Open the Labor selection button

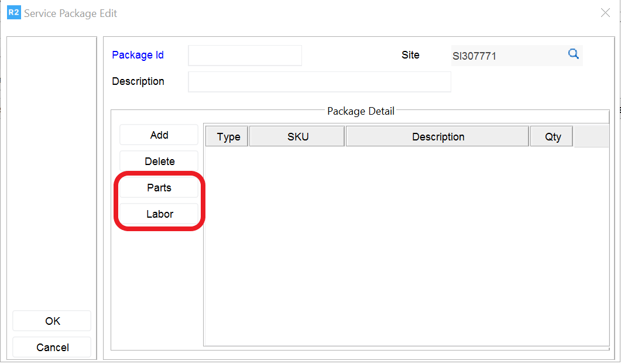[159, 214]
